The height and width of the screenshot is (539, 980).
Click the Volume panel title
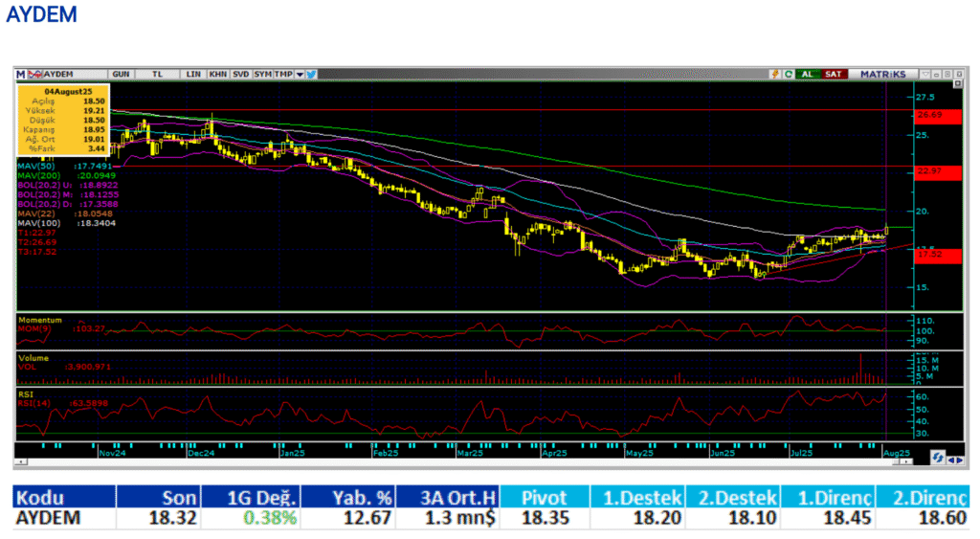click(33, 358)
